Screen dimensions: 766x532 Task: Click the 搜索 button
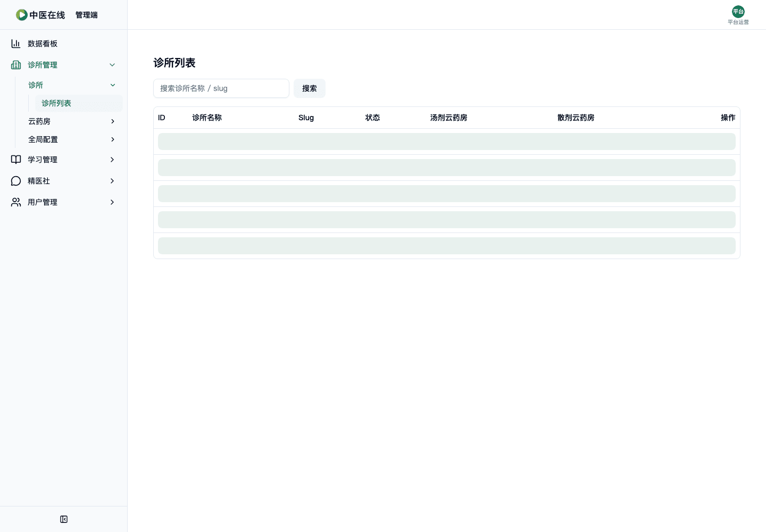click(x=310, y=88)
